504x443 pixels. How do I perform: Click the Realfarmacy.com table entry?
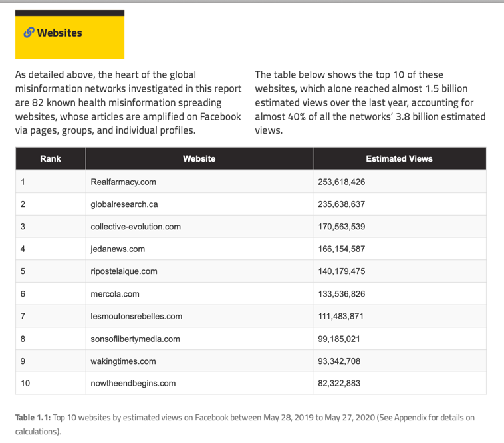(x=123, y=182)
